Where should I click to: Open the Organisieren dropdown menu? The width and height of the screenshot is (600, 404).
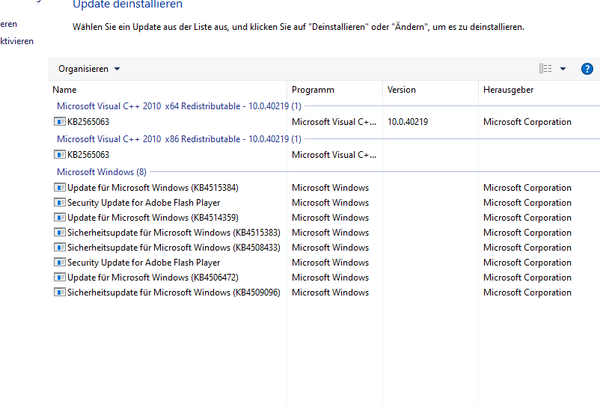[89, 69]
